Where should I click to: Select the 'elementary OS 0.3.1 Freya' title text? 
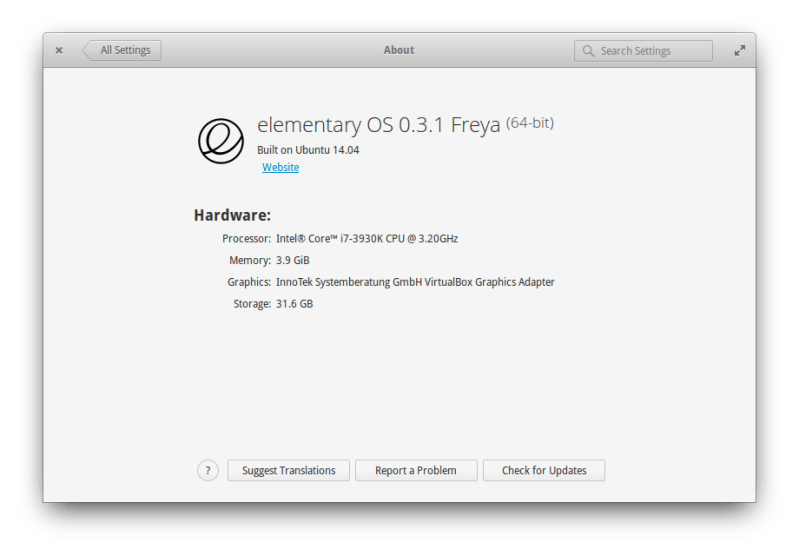(x=379, y=125)
